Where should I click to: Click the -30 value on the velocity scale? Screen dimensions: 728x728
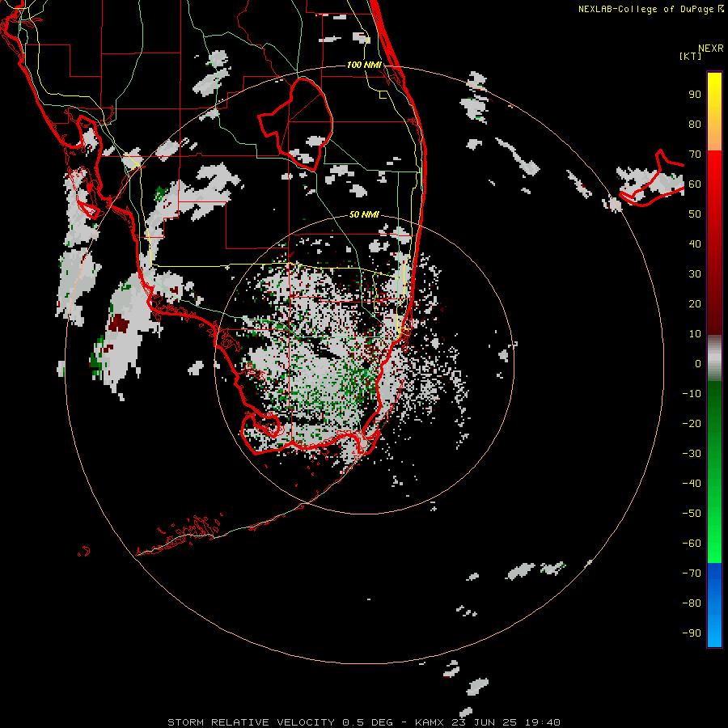pyautogui.click(x=692, y=454)
